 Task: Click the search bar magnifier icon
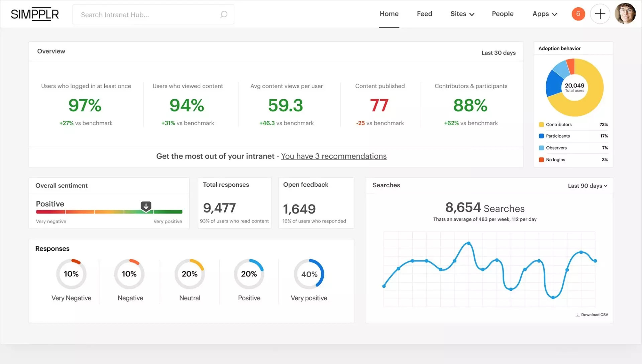[224, 14]
